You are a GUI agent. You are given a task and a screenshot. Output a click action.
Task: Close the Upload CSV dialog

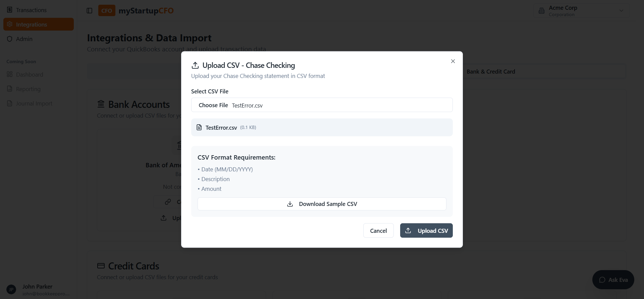(x=453, y=61)
